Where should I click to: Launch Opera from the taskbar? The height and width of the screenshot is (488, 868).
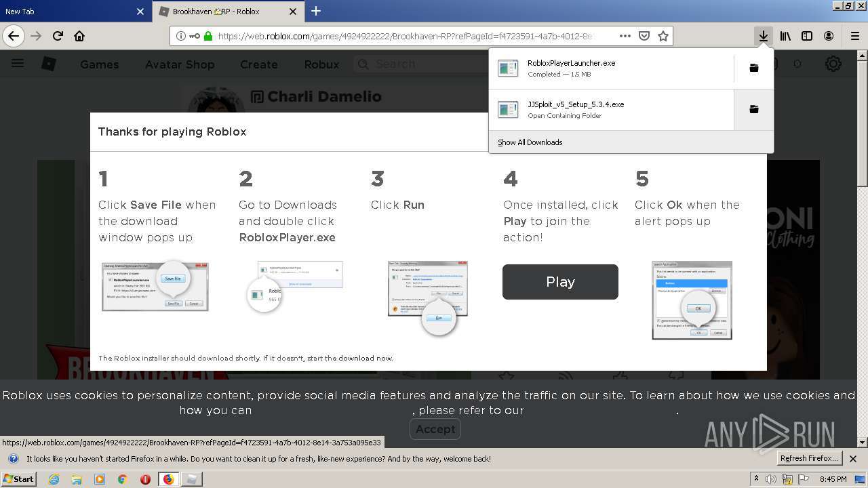tap(145, 479)
